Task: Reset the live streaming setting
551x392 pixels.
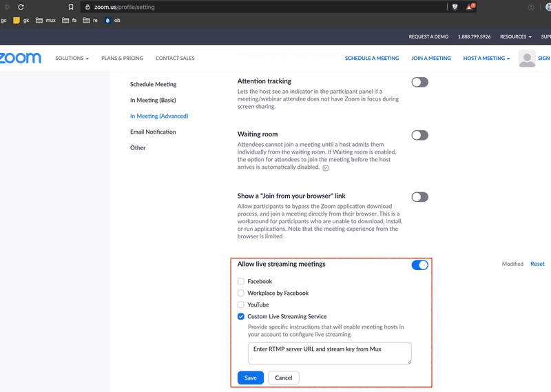Action: (537, 264)
